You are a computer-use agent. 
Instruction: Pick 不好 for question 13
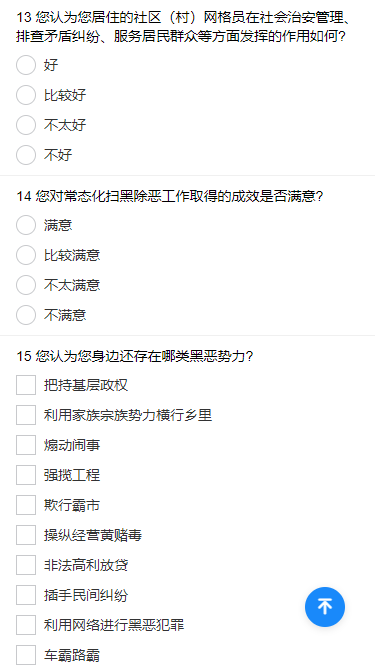click(26, 155)
